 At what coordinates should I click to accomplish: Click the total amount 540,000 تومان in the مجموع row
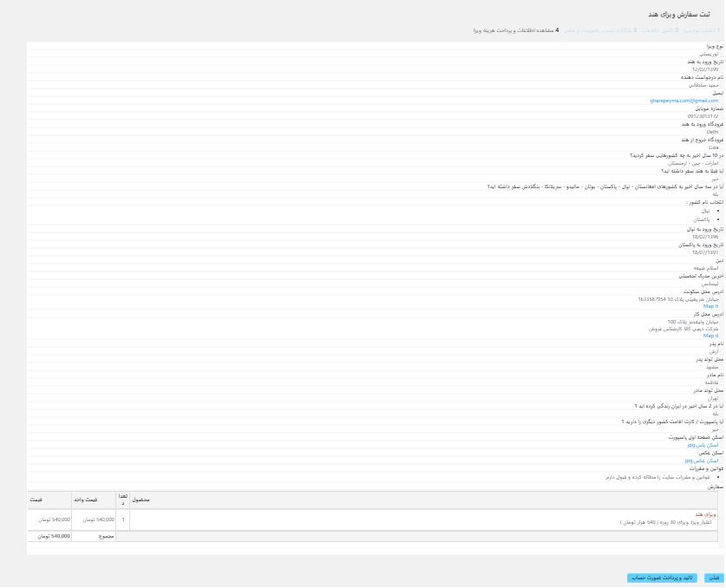54,537
